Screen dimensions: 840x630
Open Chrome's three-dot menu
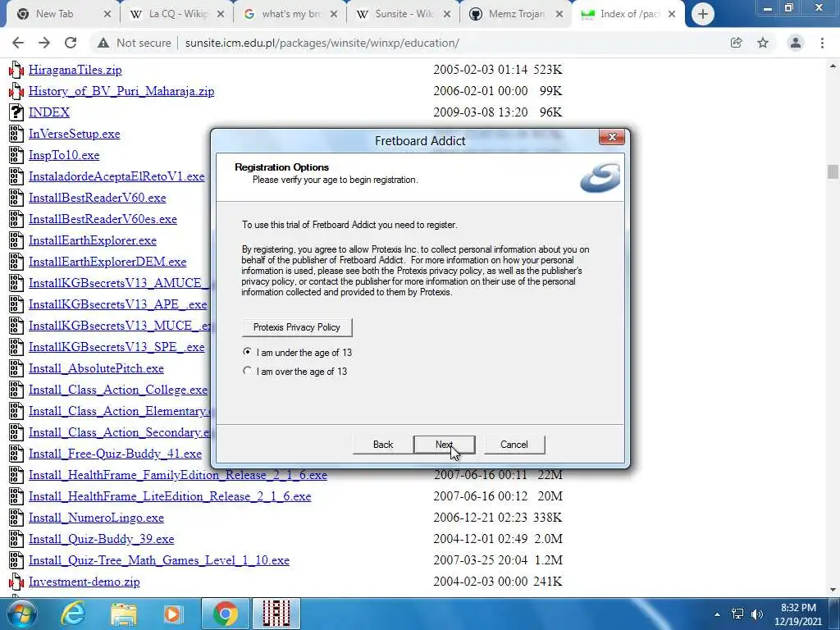tap(822, 43)
